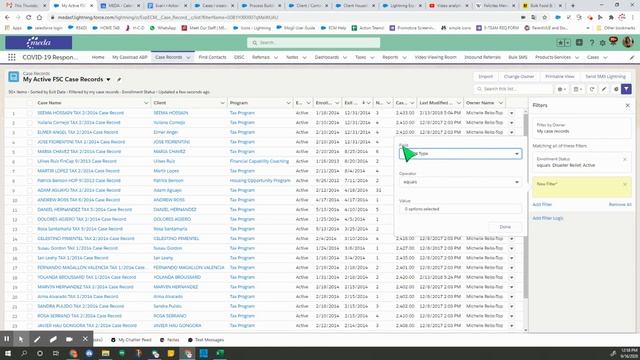
Task: Tick the checkbox for JOSE FIORENTINI row
Action: 29,142
